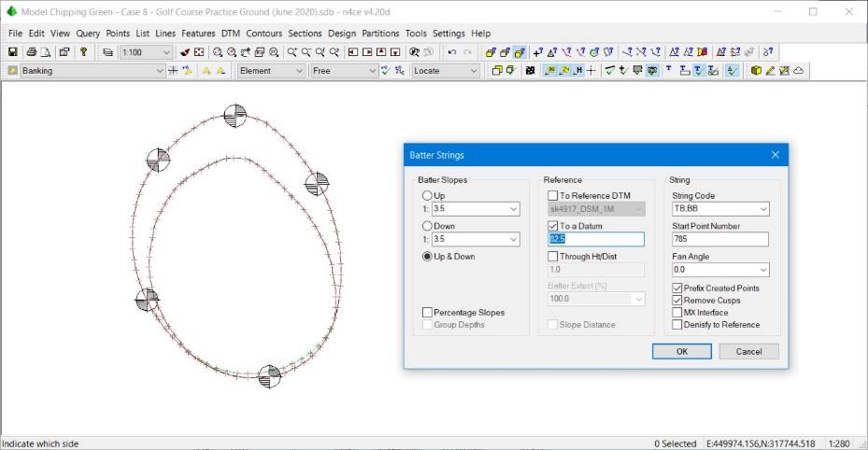Click the crosshair icon after Banking dropdown
Screen dimensions: 868x450
pyautogui.click(x=173, y=70)
